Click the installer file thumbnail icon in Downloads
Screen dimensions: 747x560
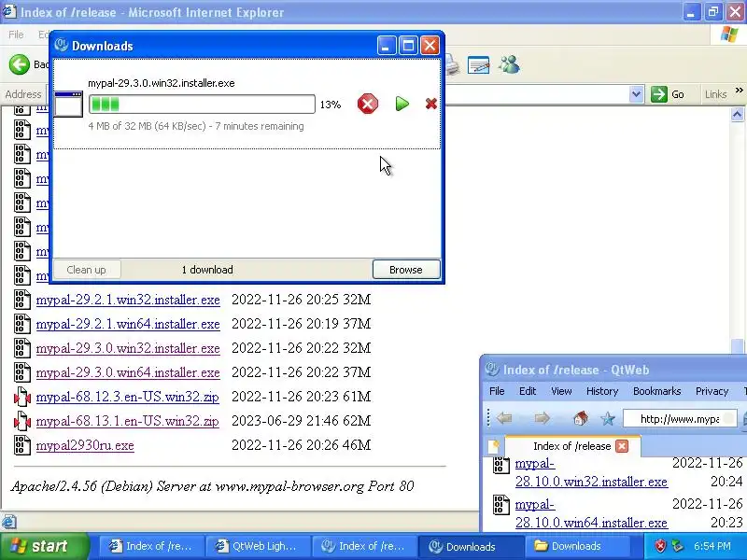(68, 105)
